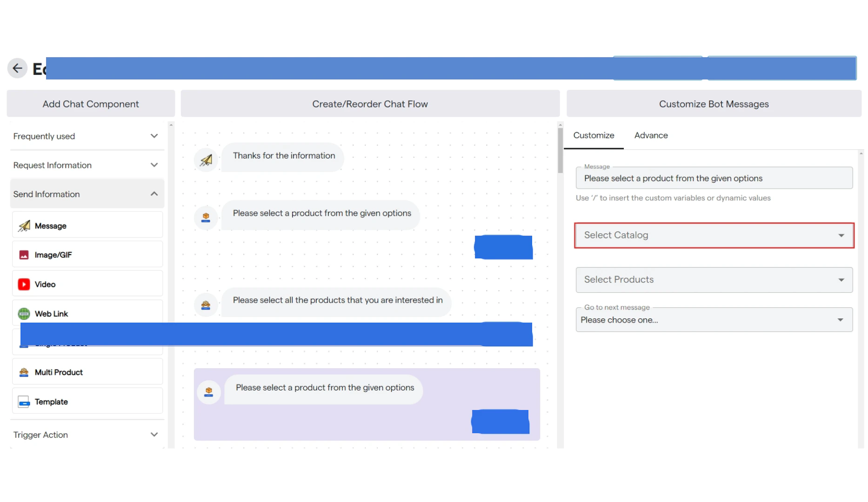The width and height of the screenshot is (868, 502).
Task: Switch to the Advance tab
Action: point(651,135)
